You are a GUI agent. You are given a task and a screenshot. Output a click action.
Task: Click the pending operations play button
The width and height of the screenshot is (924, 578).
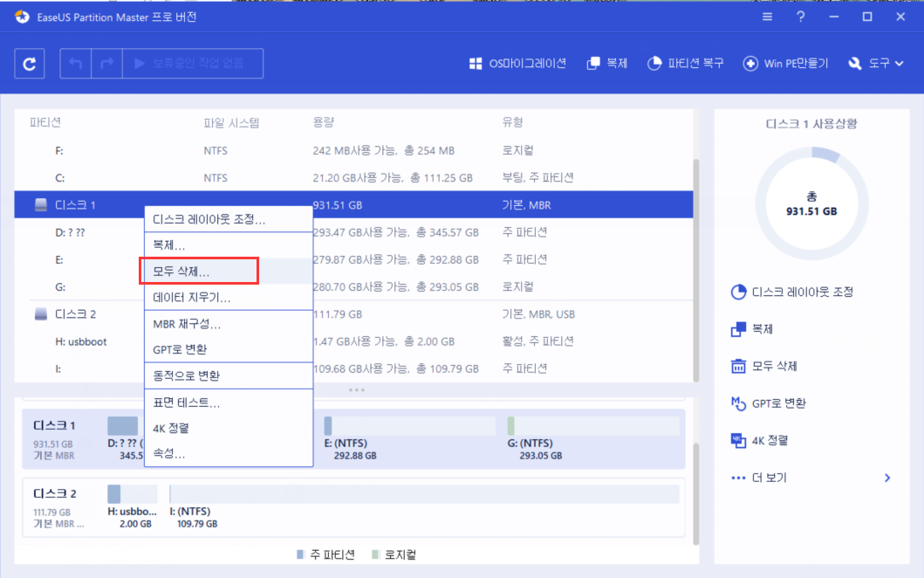pyautogui.click(x=193, y=63)
